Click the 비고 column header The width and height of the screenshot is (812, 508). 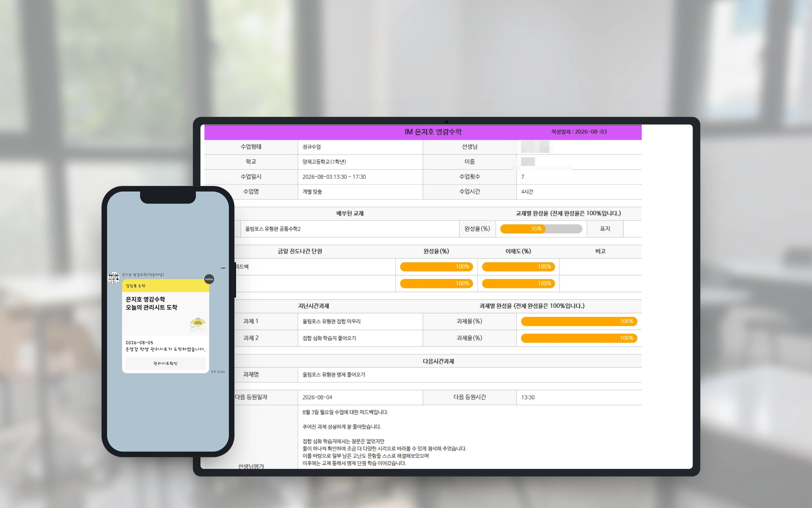click(600, 251)
